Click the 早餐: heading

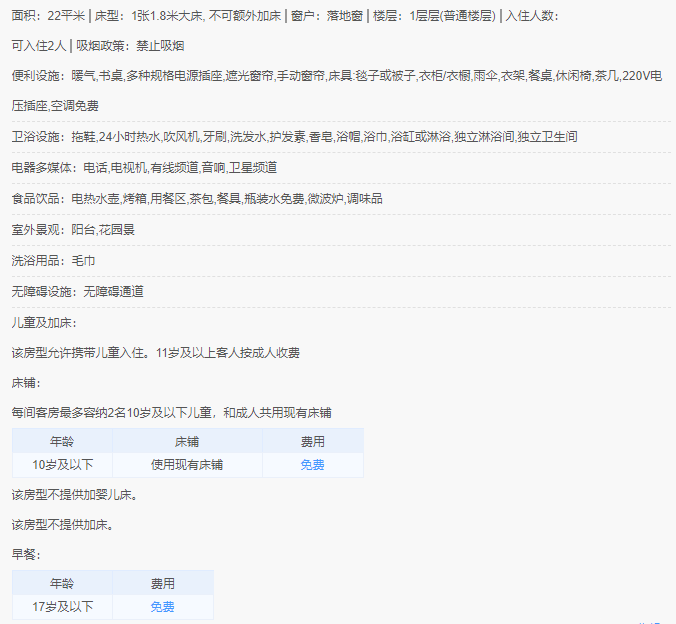tap(26, 554)
